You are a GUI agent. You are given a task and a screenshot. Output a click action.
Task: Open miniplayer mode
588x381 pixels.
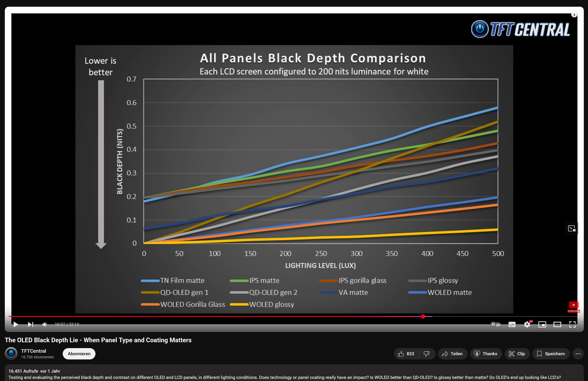click(x=542, y=324)
